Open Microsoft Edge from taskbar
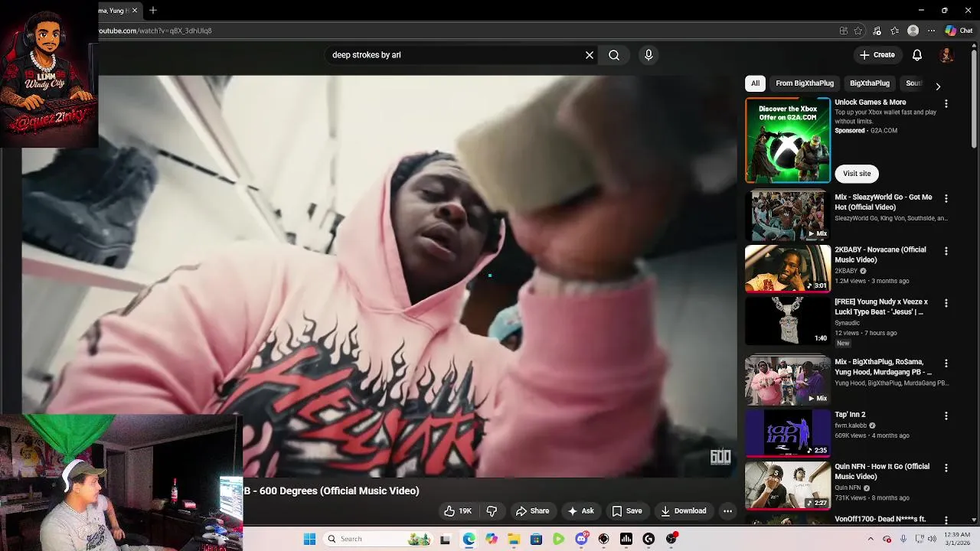Screen dimensions: 980x551 (469, 539)
